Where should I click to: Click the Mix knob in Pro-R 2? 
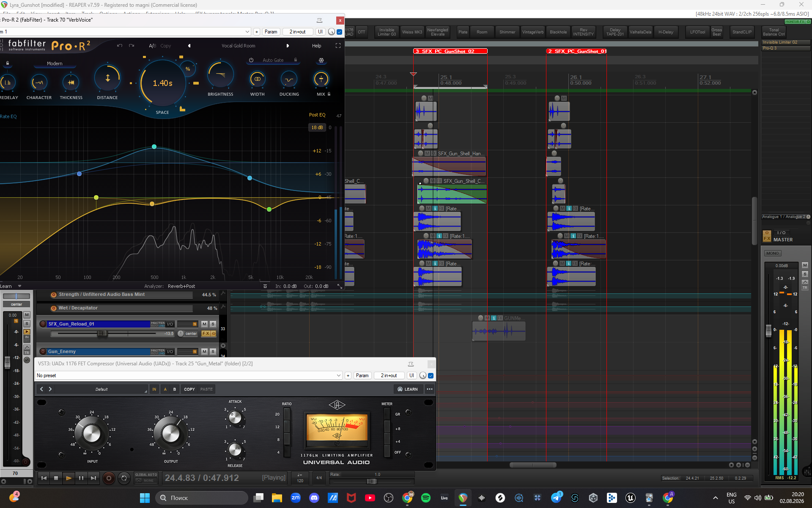click(x=321, y=79)
